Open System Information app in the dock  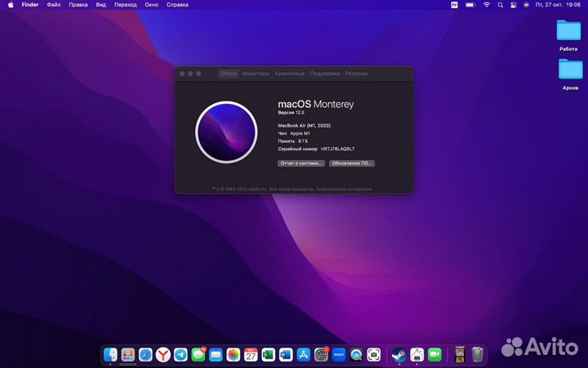point(416,354)
